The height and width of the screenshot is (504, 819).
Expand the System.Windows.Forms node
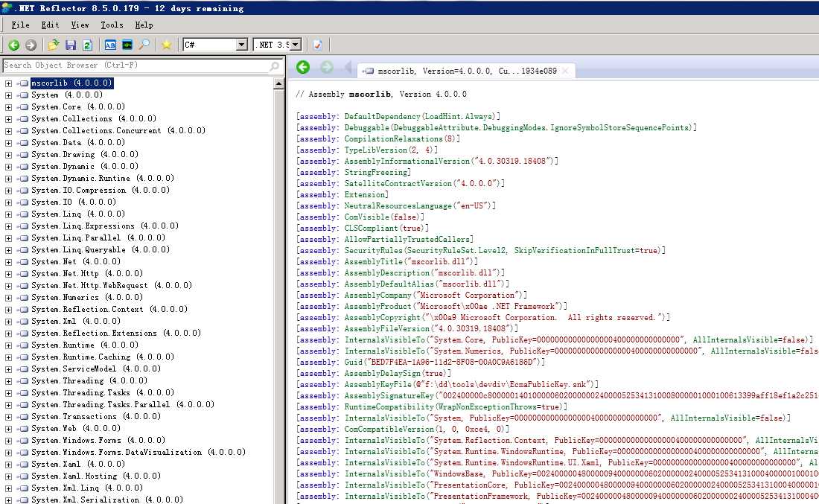pyautogui.click(x=8, y=441)
